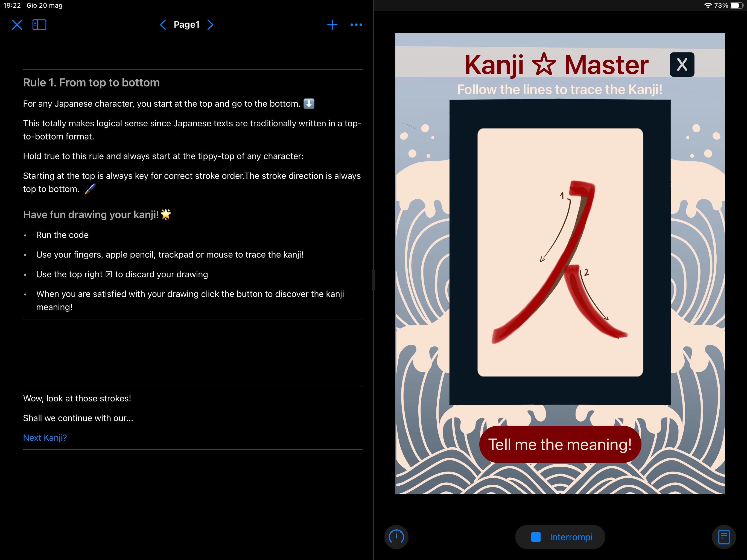Follow the Next Kanji? link
The height and width of the screenshot is (560, 747).
pos(45,438)
